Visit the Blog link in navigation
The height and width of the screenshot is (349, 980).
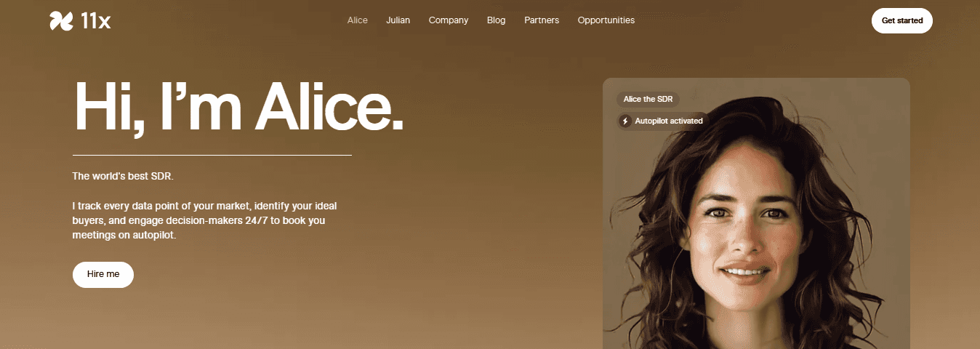coord(497,20)
